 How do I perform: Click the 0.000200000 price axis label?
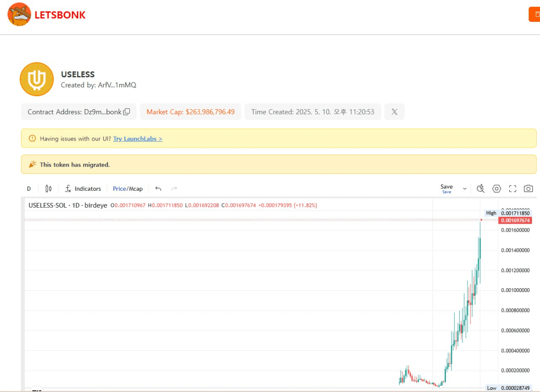tap(515, 370)
